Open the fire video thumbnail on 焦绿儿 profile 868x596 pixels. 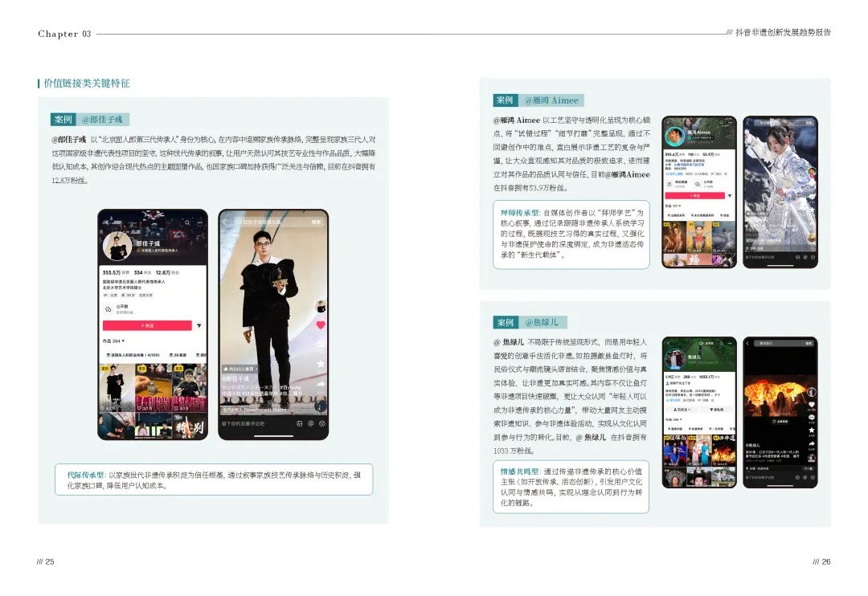(x=723, y=450)
